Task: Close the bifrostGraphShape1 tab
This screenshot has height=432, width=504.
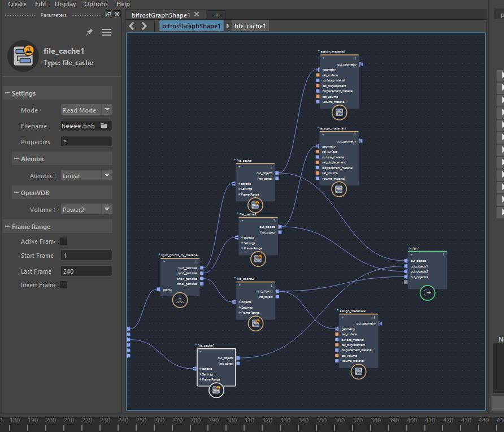Action: (x=197, y=15)
